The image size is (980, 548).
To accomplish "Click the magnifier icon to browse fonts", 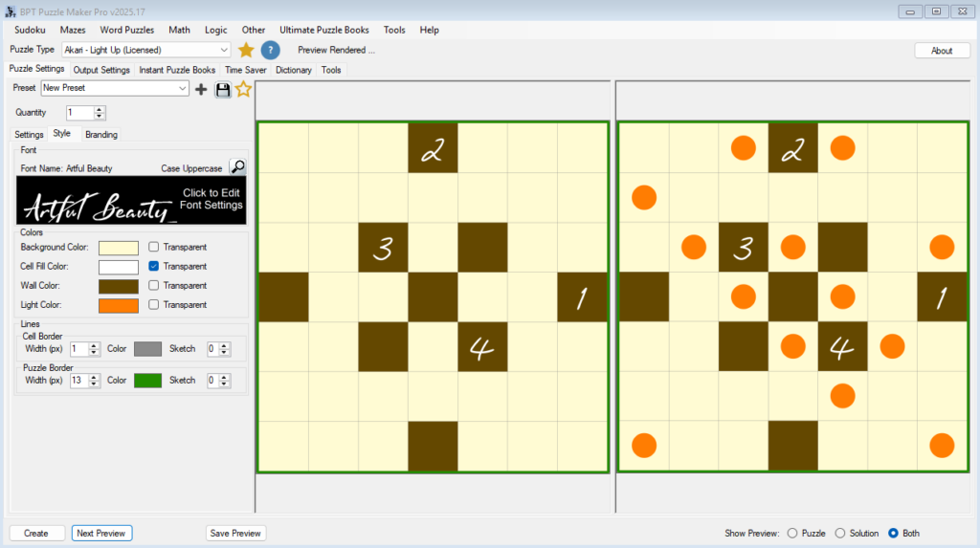I will click(237, 167).
